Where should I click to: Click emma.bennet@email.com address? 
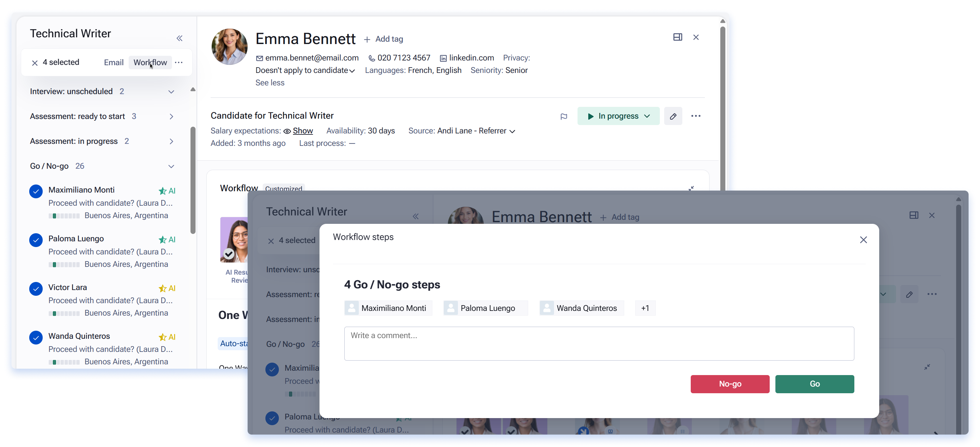point(311,58)
